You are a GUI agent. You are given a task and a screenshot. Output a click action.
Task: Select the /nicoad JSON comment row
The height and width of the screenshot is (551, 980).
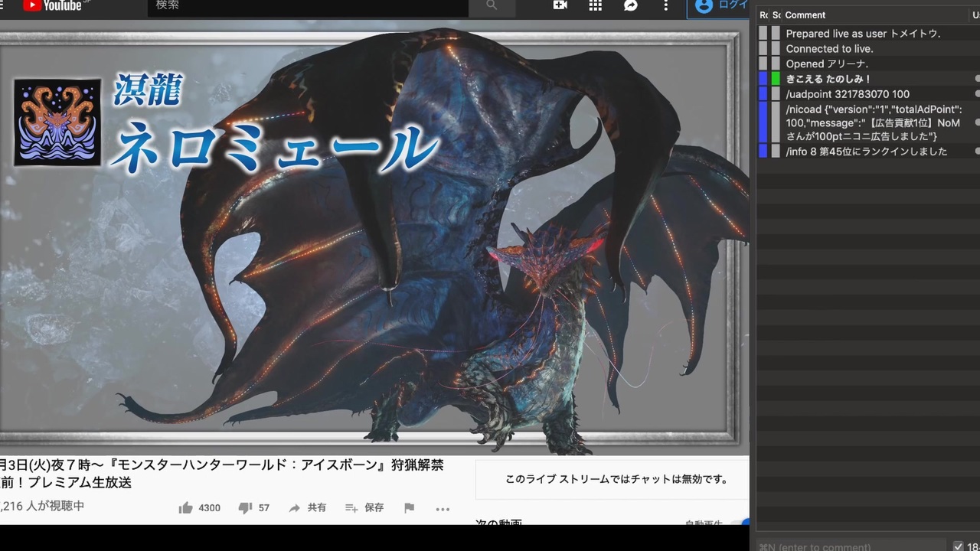pyautogui.click(x=868, y=122)
